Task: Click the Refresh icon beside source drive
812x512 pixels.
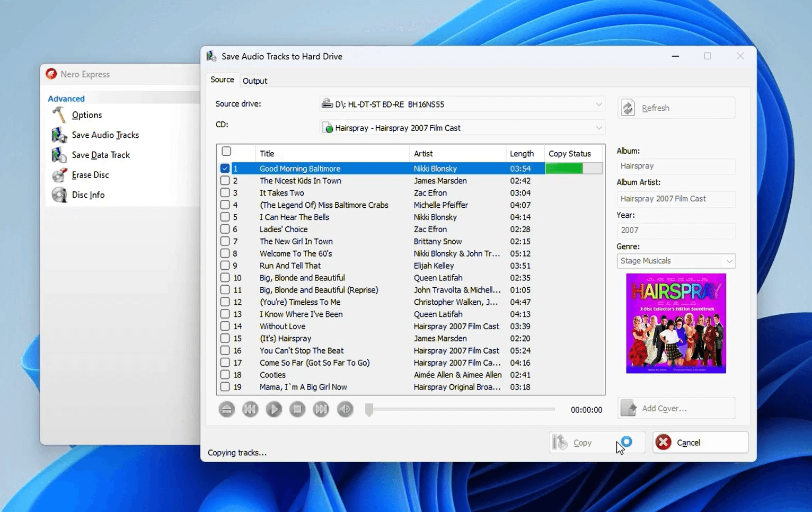Action: pyautogui.click(x=628, y=108)
